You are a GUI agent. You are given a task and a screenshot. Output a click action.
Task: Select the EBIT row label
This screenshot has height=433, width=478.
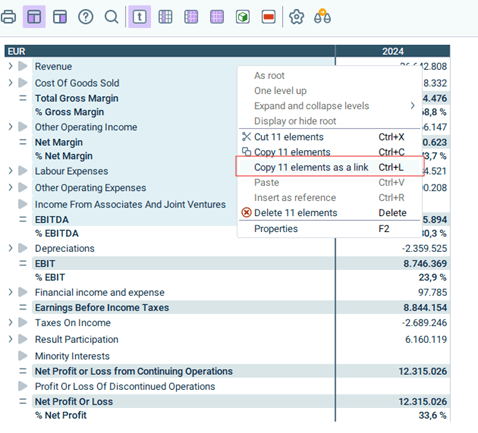[45, 263]
